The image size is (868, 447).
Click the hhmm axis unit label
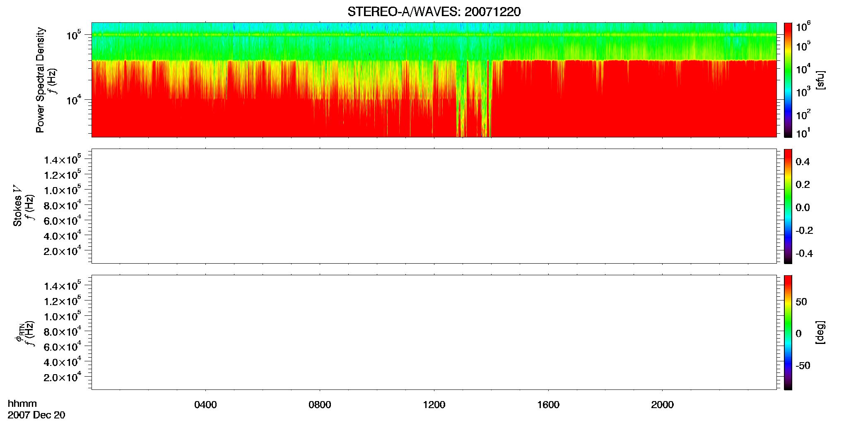[x=22, y=404]
